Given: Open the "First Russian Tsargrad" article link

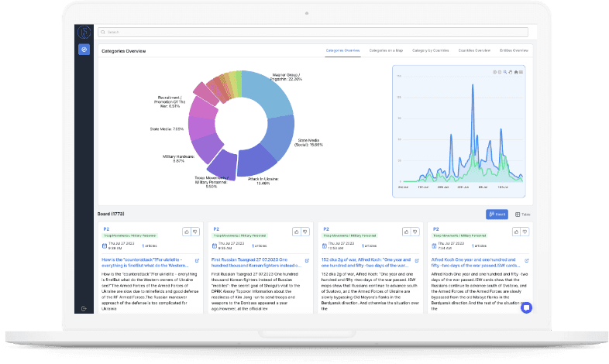Looking at the screenshot, I should coord(256,263).
